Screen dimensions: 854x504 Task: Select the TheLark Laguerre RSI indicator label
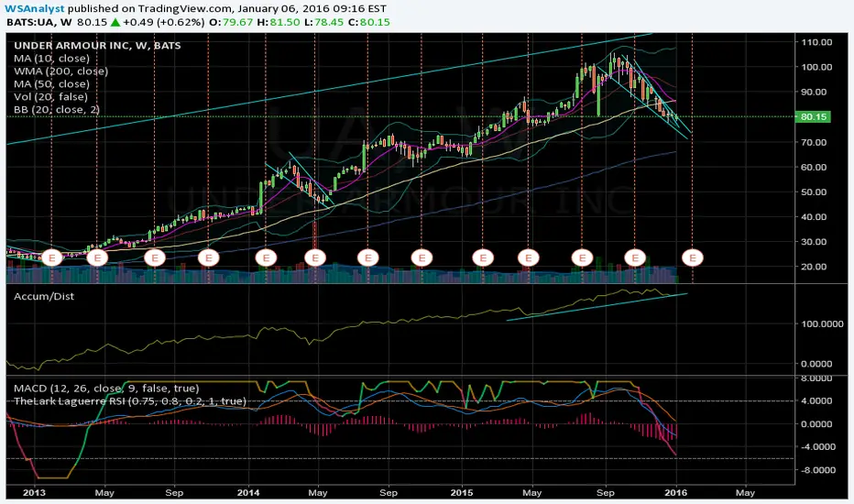pos(129,401)
